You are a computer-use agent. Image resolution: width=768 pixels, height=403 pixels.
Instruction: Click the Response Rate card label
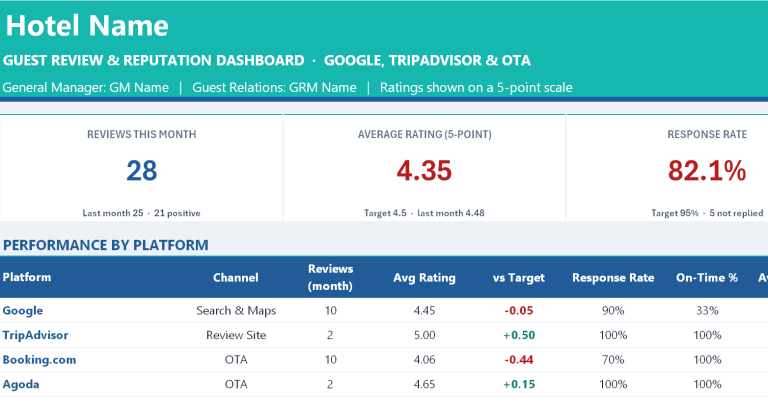point(707,134)
